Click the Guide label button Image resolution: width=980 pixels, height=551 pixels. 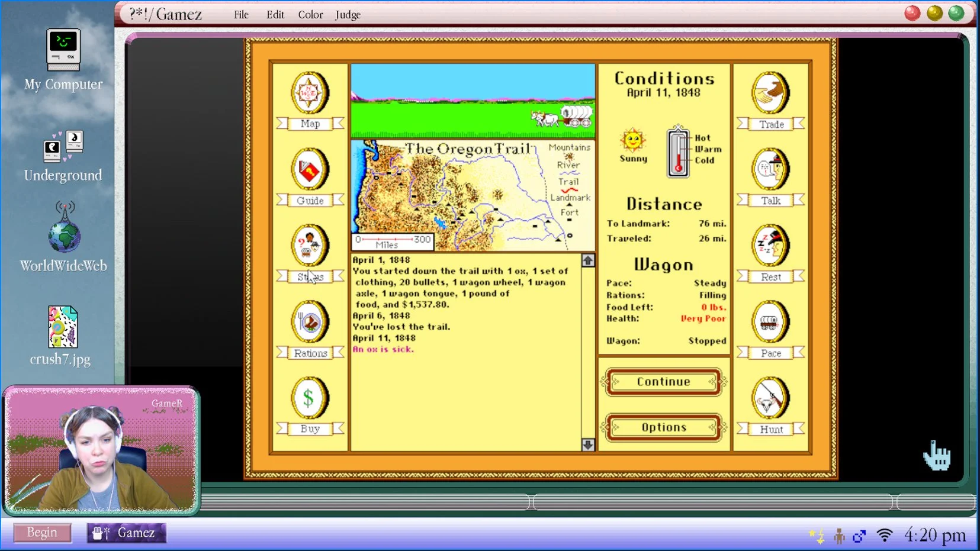[x=310, y=201]
